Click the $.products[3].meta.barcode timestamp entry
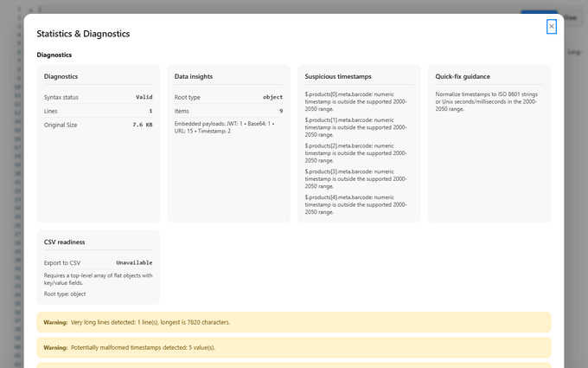This screenshot has width=588, height=368. [x=356, y=178]
